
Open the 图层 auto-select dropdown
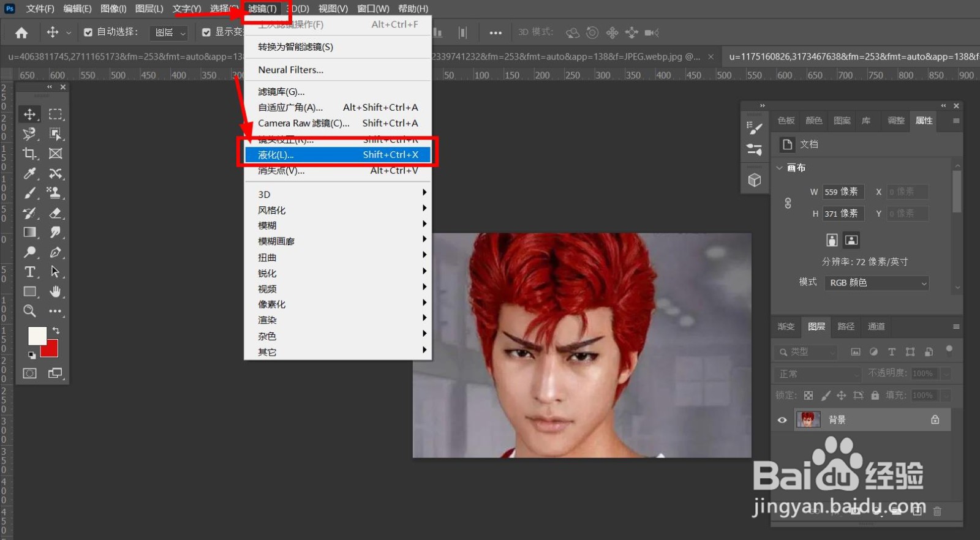tap(168, 32)
